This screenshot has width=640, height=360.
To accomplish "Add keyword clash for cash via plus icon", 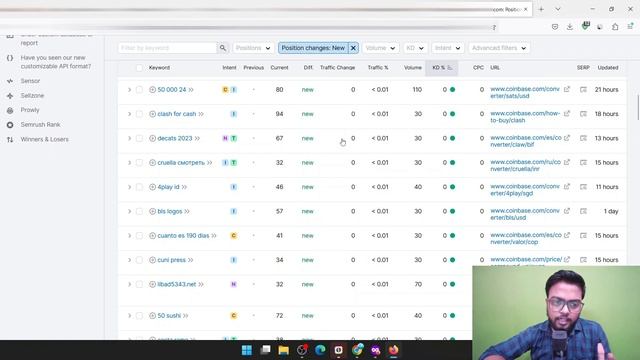I will pyautogui.click(x=152, y=114).
